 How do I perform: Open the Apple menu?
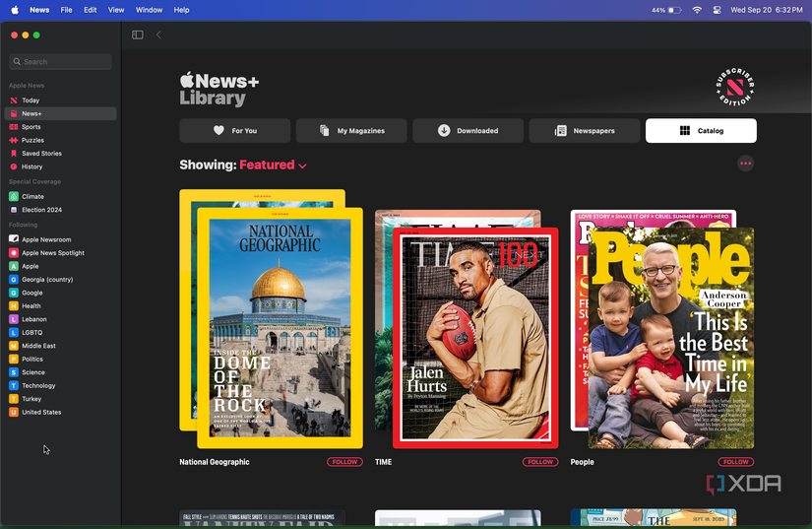coord(15,10)
